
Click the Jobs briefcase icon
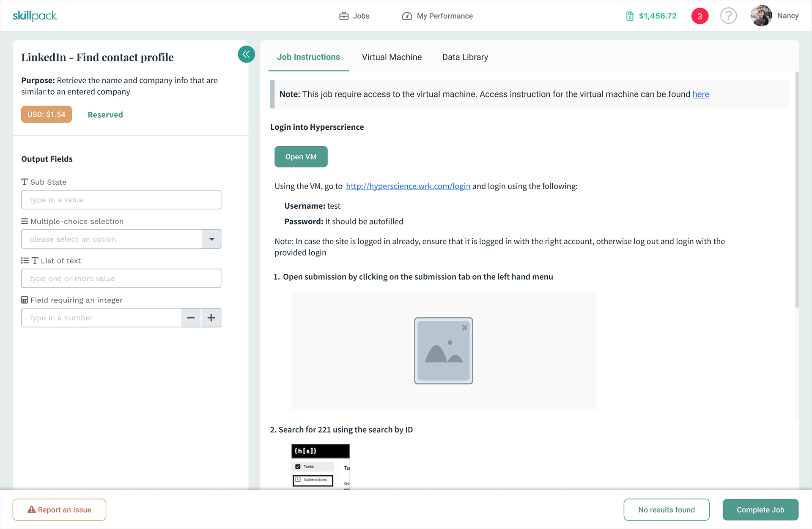coord(344,16)
